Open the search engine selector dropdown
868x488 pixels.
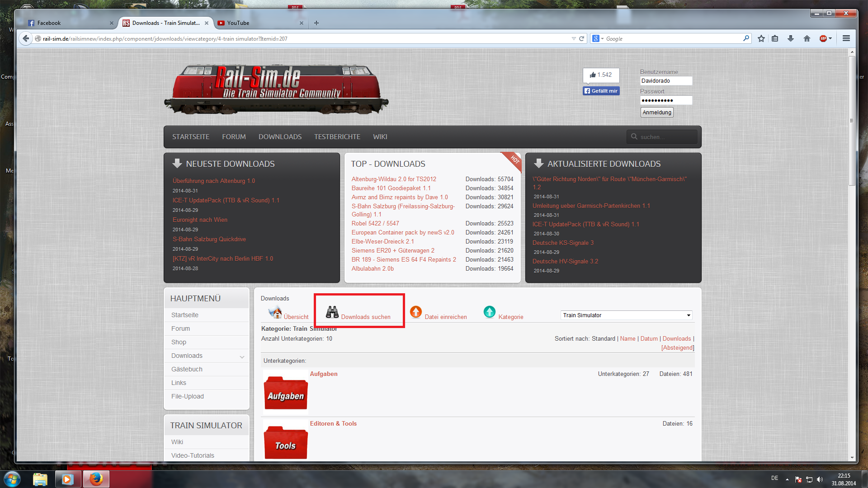598,38
